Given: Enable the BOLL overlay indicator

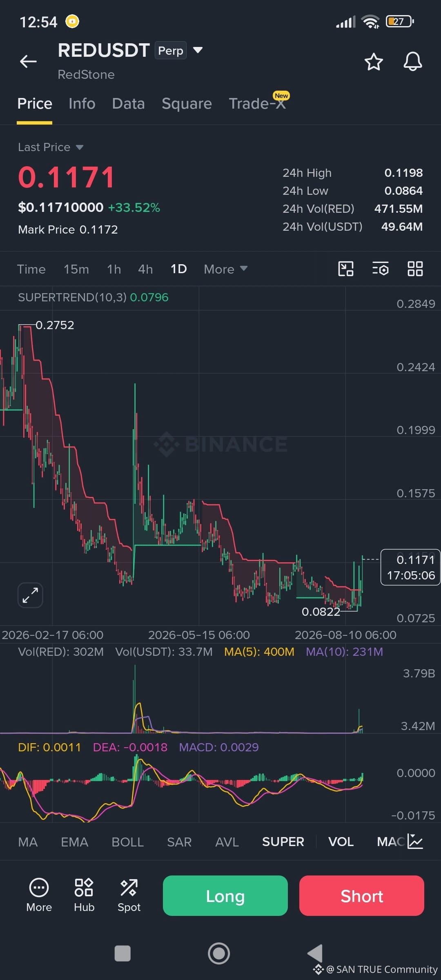Looking at the screenshot, I should pos(127,842).
